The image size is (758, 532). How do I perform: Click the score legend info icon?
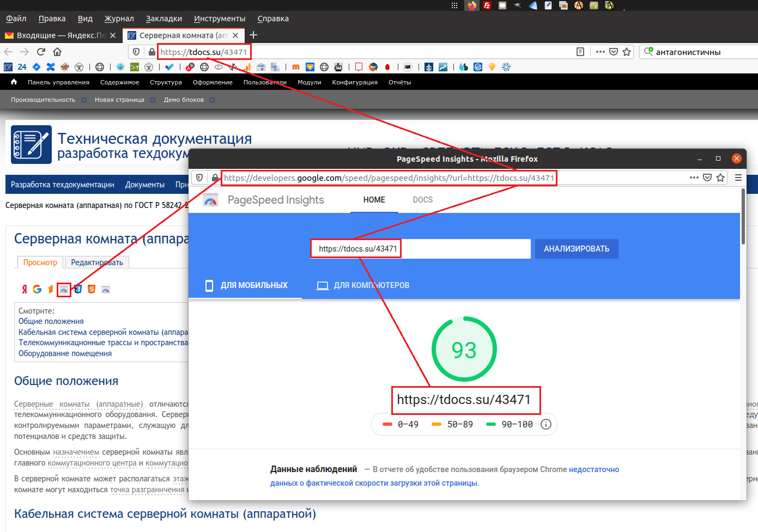546,424
